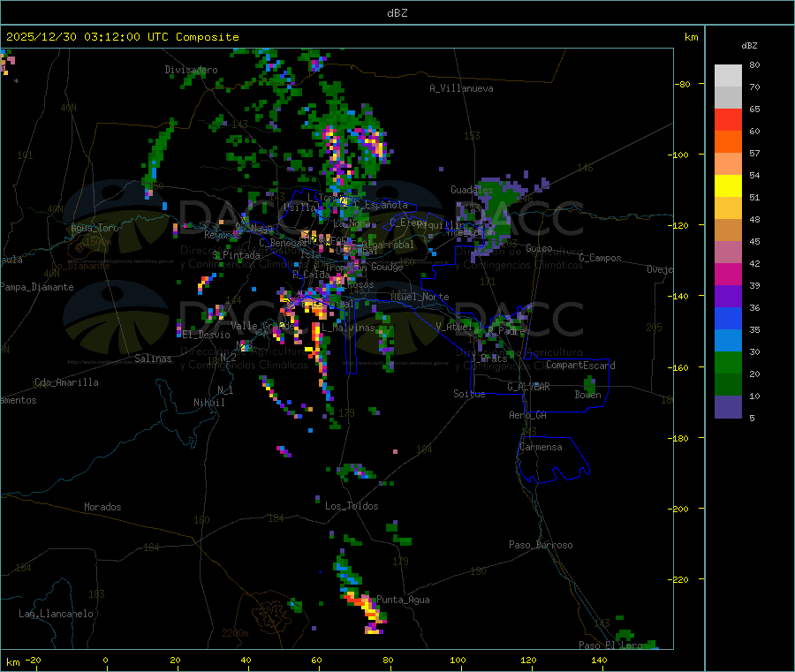The image size is (795, 672).
Task: Click the Soitue map label
Action: [x=469, y=394]
